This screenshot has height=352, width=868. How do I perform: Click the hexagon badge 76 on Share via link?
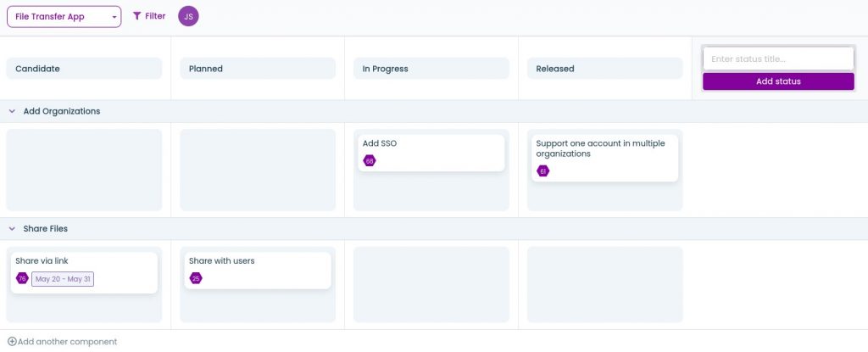tap(22, 278)
